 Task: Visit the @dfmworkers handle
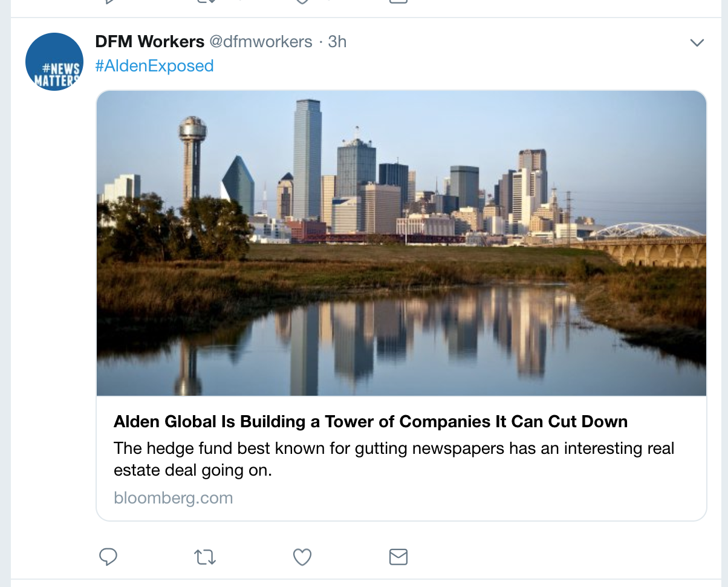(x=261, y=42)
